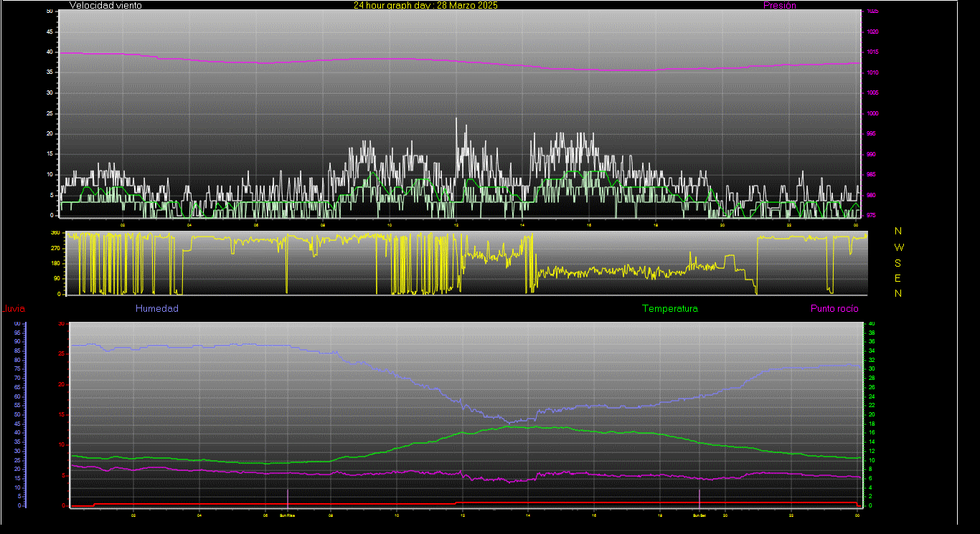
Task: Select the 50 value on blue humidity axis
Action: (17, 414)
